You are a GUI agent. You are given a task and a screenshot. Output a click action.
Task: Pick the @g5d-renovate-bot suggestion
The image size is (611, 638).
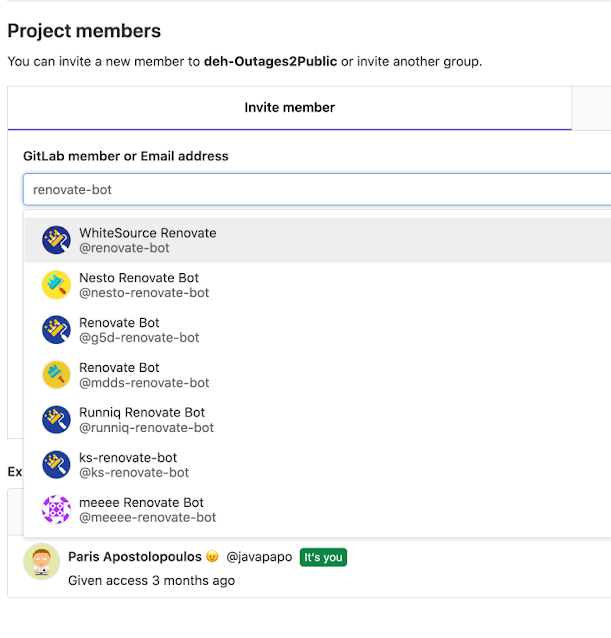click(x=318, y=330)
